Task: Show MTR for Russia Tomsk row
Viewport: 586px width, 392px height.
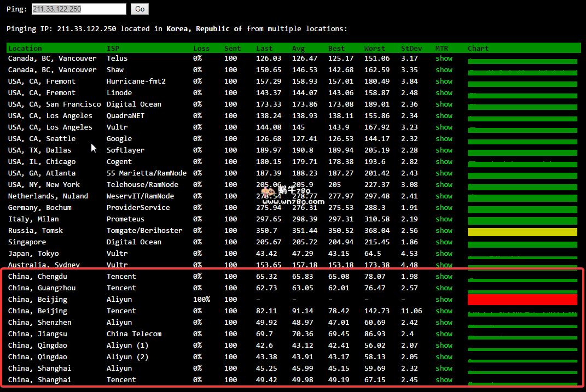Action: point(444,231)
